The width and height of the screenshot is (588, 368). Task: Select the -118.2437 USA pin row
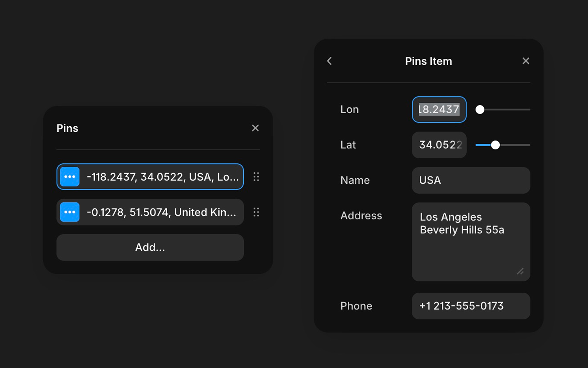tap(162, 177)
